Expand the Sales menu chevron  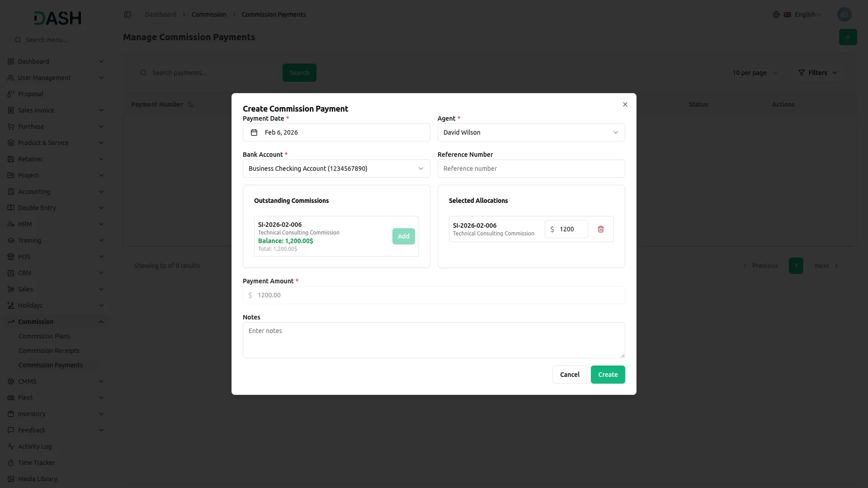coord(101,289)
